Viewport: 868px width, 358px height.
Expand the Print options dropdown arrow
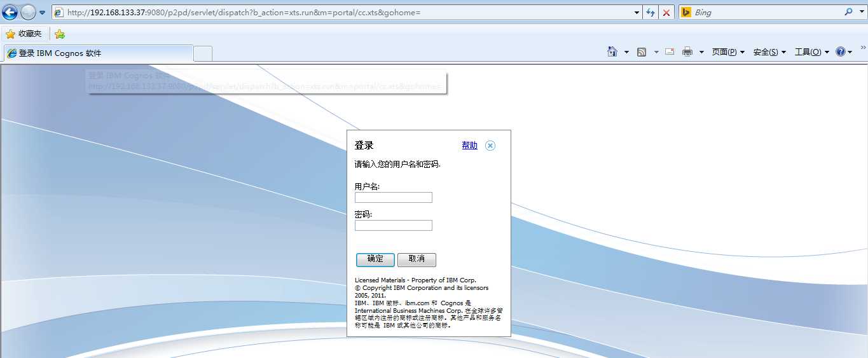(x=701, y=52)
